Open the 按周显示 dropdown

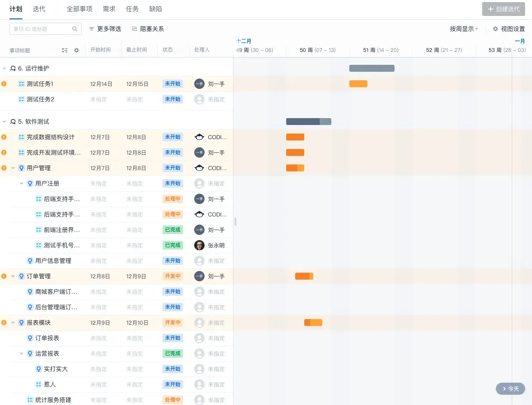coord(464,29)
